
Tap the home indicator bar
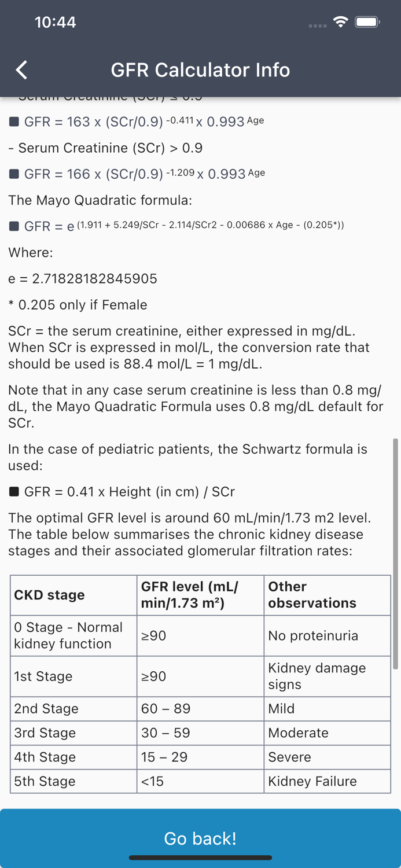[x=200, y=858]
